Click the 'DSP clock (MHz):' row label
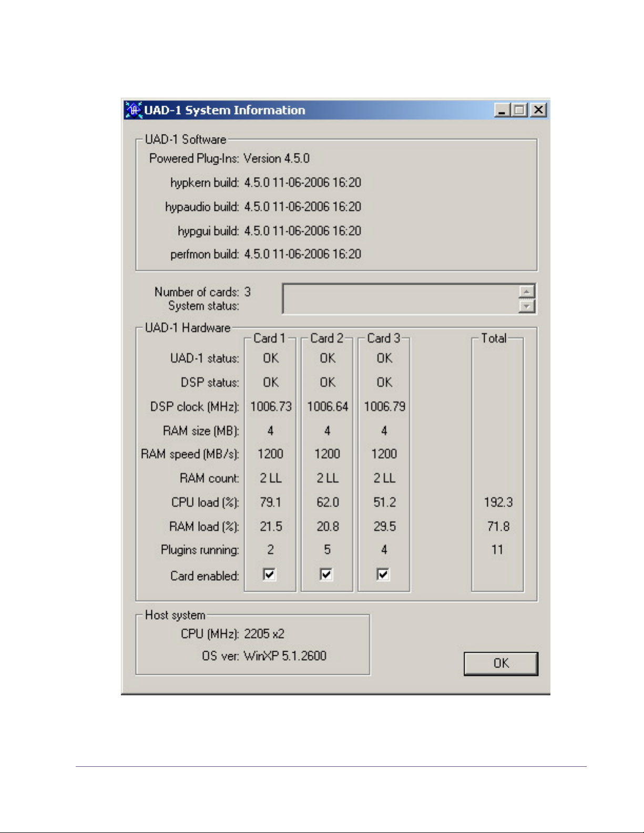The width and height of the screenshot is (644, 833). [x=195, y=406]
